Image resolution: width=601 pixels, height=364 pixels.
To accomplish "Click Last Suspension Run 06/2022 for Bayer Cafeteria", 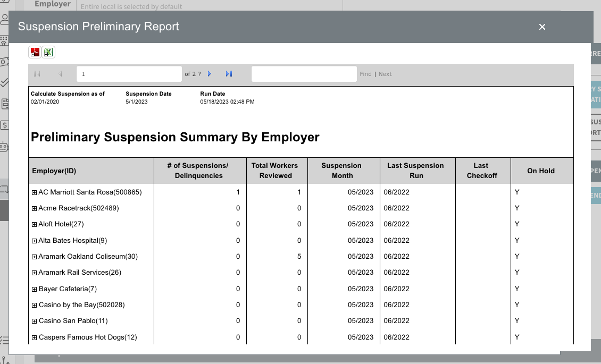I will pyautogui.click(x=396, y=289).
